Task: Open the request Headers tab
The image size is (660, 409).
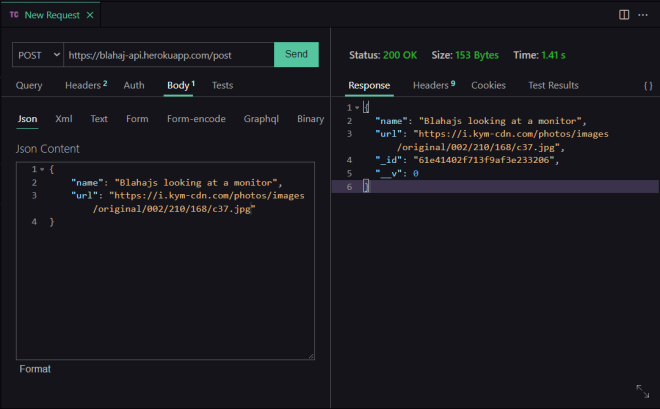Action: (84, 86)
